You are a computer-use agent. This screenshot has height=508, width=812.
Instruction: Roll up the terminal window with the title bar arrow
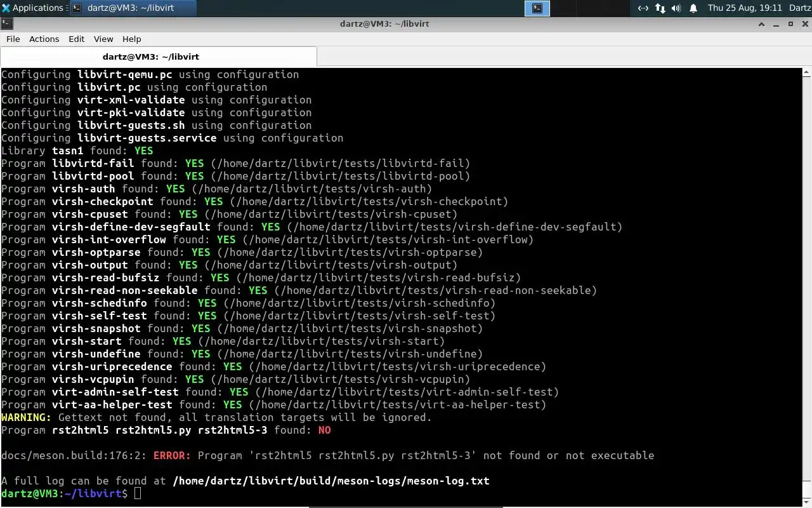pyautogui.click(x=762, y=23)
